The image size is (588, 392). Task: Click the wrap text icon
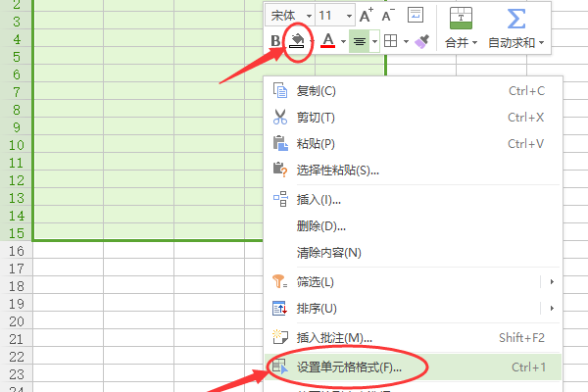point(416,15)
